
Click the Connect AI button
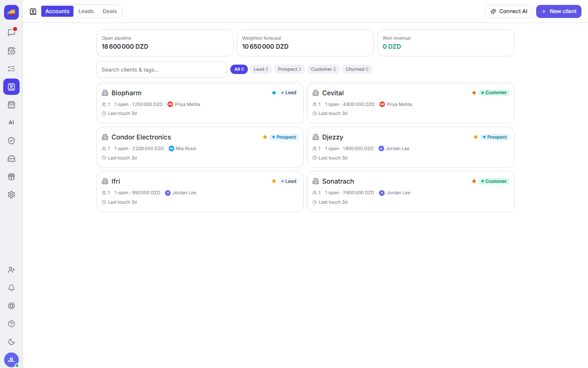(509, 11)
